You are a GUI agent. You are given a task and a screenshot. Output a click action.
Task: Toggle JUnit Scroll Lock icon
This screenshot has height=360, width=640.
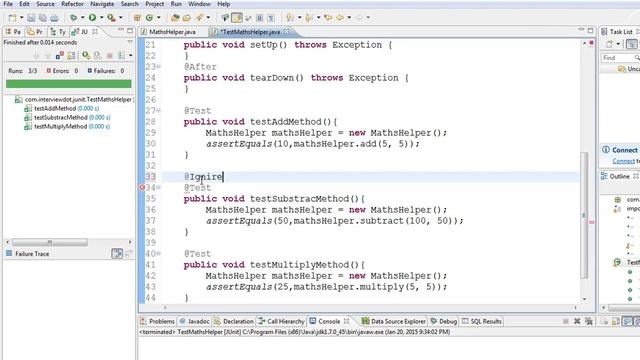pyautogui.click(x=71, y=56)
